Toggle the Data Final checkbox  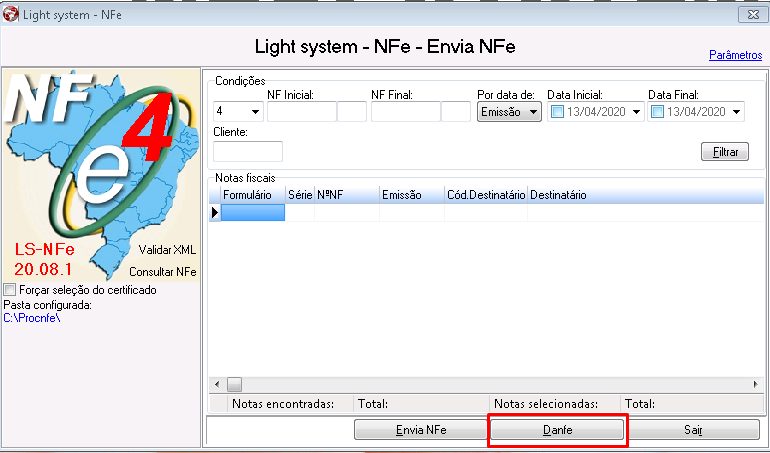(658, 112)
